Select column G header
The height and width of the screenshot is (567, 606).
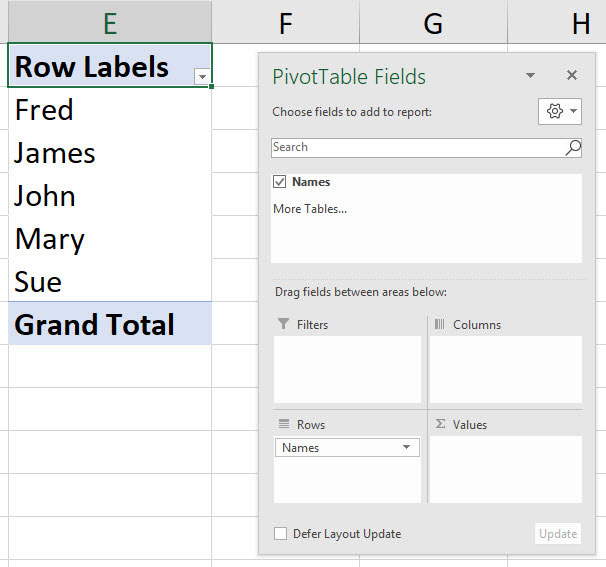(x=433, y=23)
